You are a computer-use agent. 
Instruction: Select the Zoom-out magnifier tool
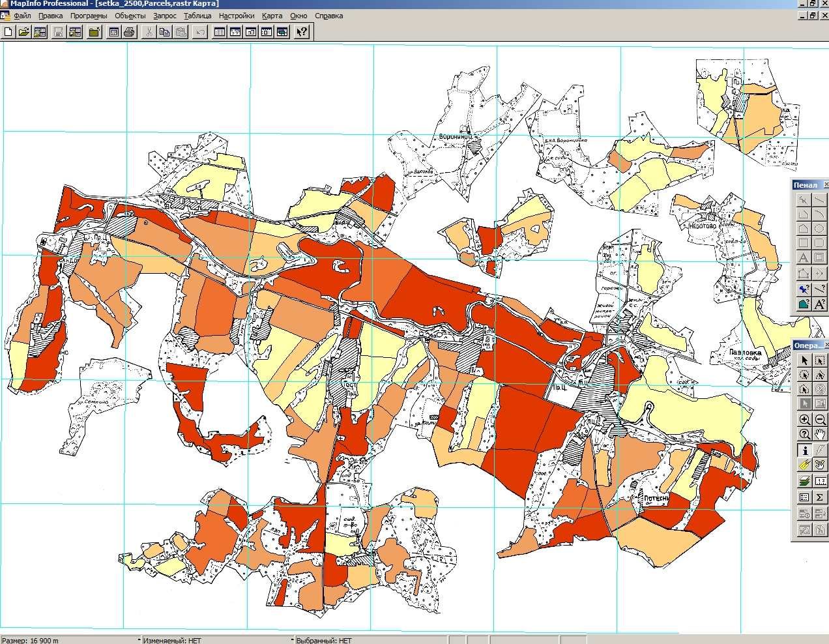820,420
